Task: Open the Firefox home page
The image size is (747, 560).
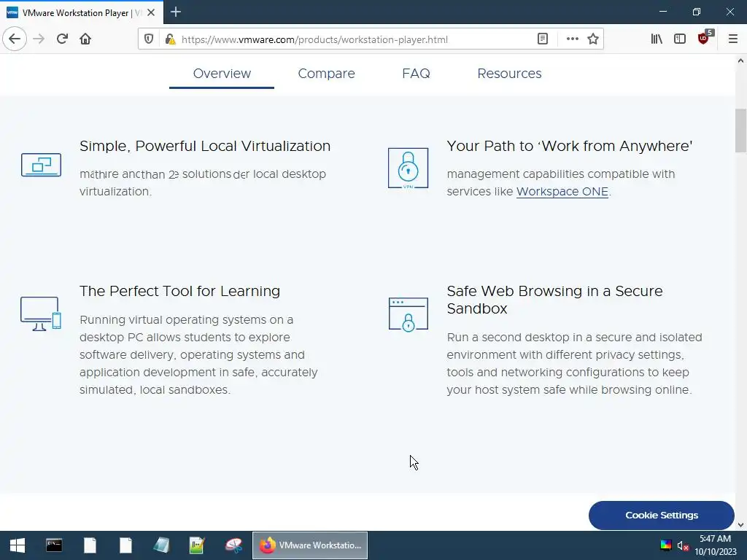Action: click(85, 39)
